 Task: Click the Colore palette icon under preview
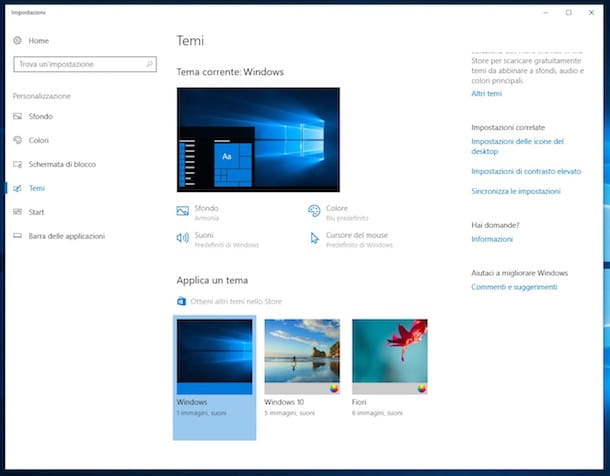[314, 211]
